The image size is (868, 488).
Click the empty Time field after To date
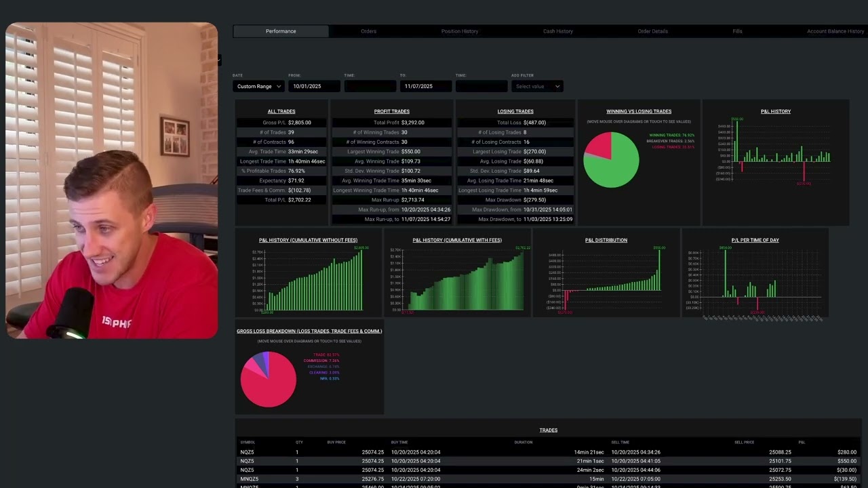pos(481,86)
